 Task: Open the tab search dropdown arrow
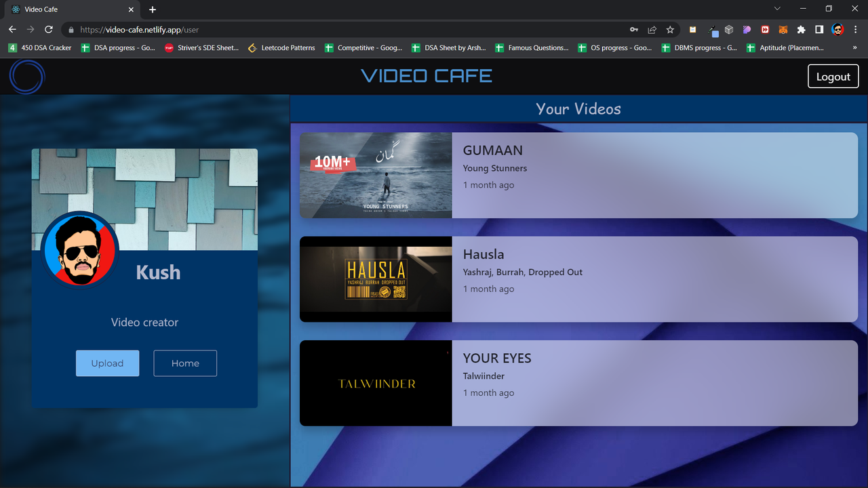pos(776,9)
